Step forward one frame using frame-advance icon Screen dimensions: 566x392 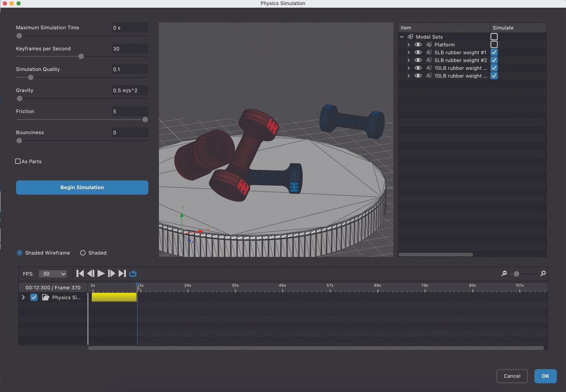click(112, 273)
